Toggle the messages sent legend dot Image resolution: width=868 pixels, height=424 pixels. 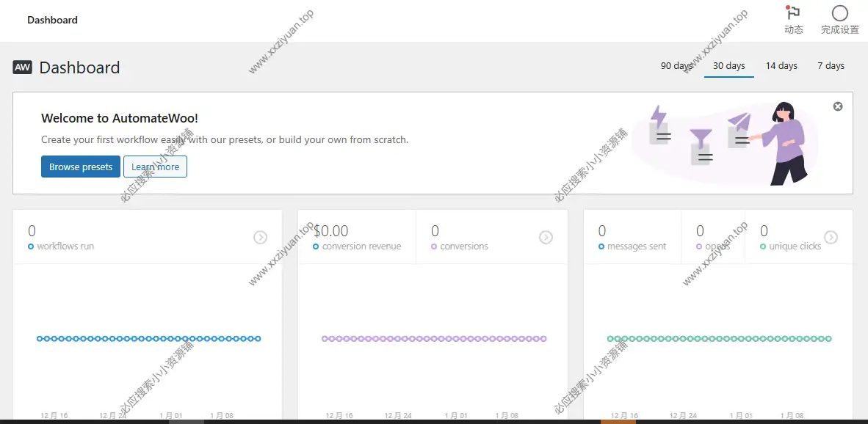[x=601, y=246]
